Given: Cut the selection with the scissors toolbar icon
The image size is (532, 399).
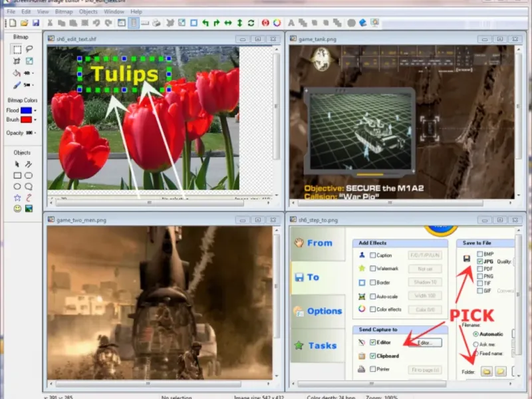Looking at the screenshot, I should click(50, 23).
